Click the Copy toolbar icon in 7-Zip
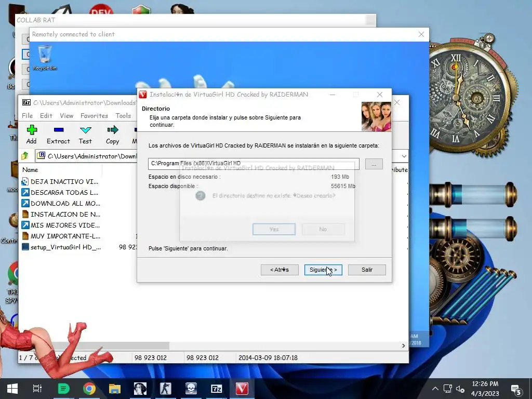Viewport: 532px width, 399px height. [x=112, y=135]
